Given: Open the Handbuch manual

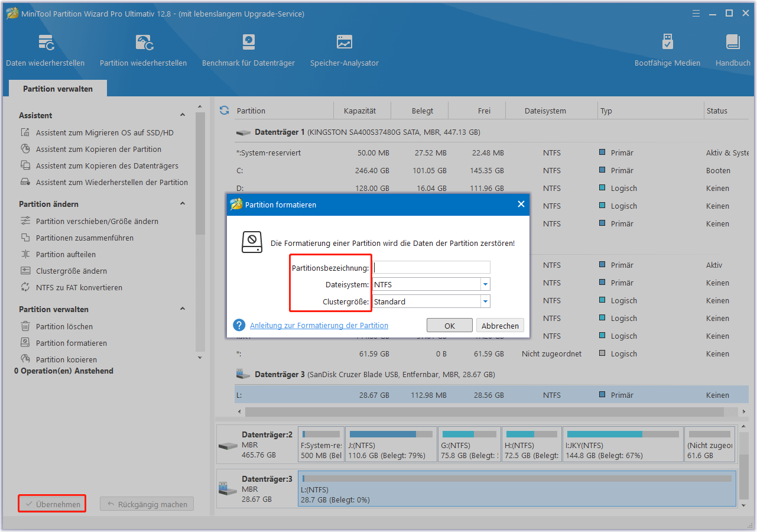Looking at the screenshot, I should (x=733, y=50).
